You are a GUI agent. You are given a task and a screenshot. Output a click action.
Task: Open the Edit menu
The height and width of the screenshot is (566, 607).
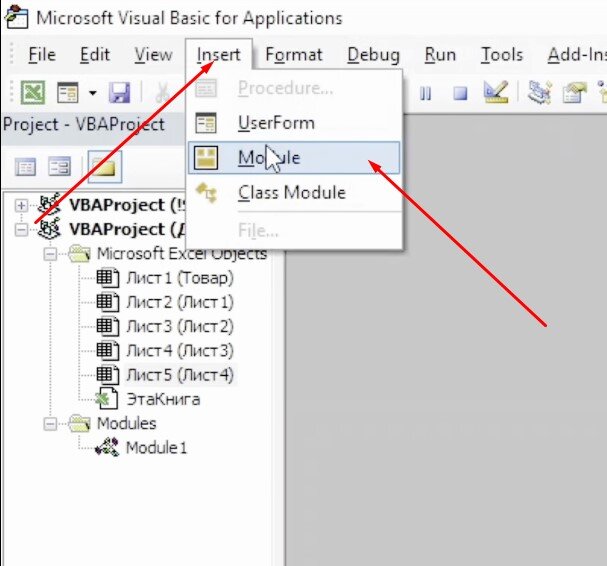click(x=95, y=55)
